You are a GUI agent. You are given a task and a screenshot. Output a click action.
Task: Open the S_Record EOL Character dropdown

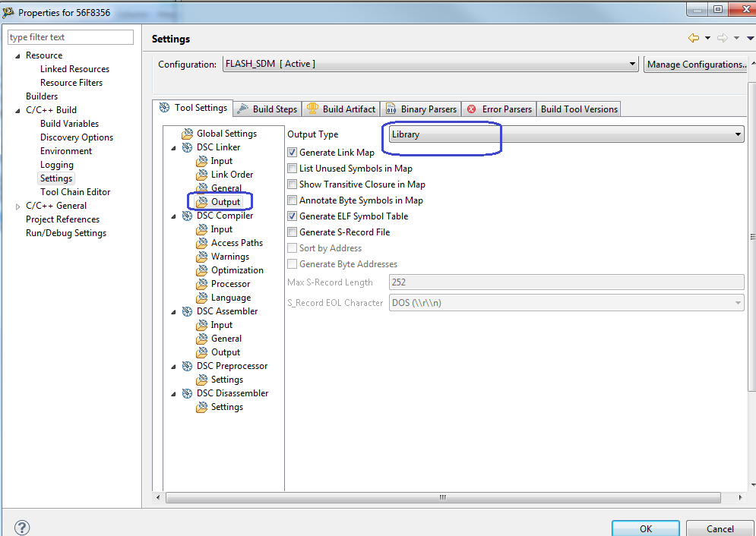coord(567,303)
